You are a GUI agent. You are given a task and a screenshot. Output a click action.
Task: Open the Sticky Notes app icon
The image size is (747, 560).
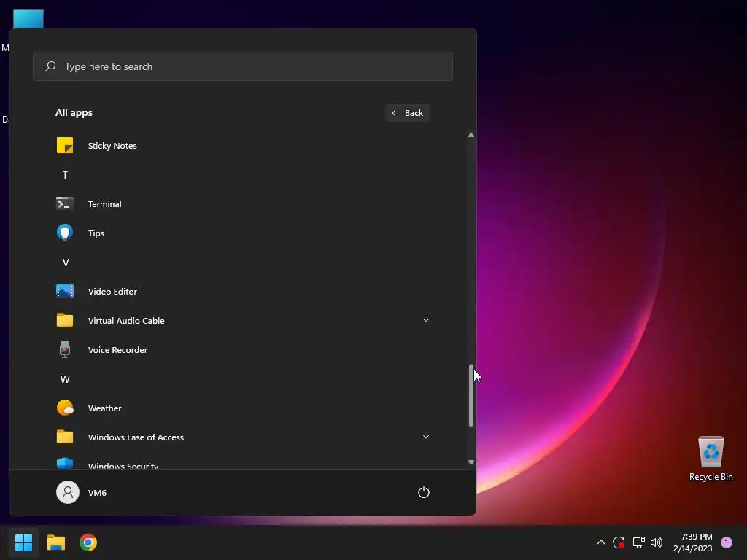pos(65,145)
